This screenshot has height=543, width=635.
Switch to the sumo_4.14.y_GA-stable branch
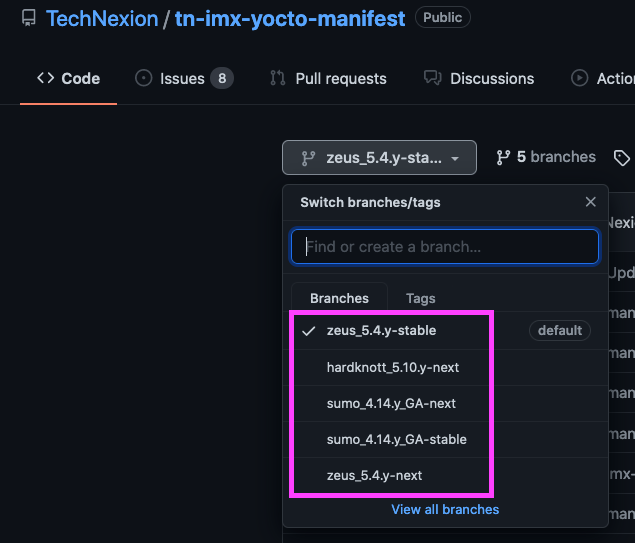pyautogui.click(x=445, y=439)
